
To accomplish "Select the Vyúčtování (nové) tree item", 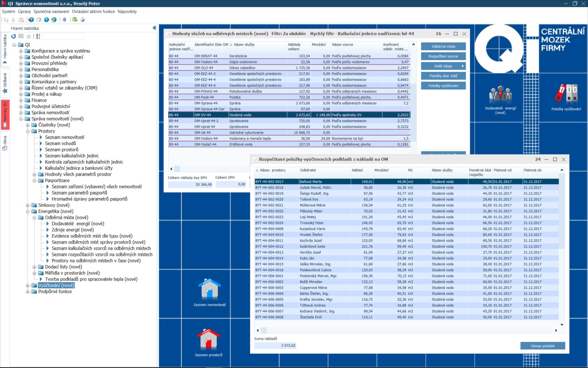I will 56,285.
